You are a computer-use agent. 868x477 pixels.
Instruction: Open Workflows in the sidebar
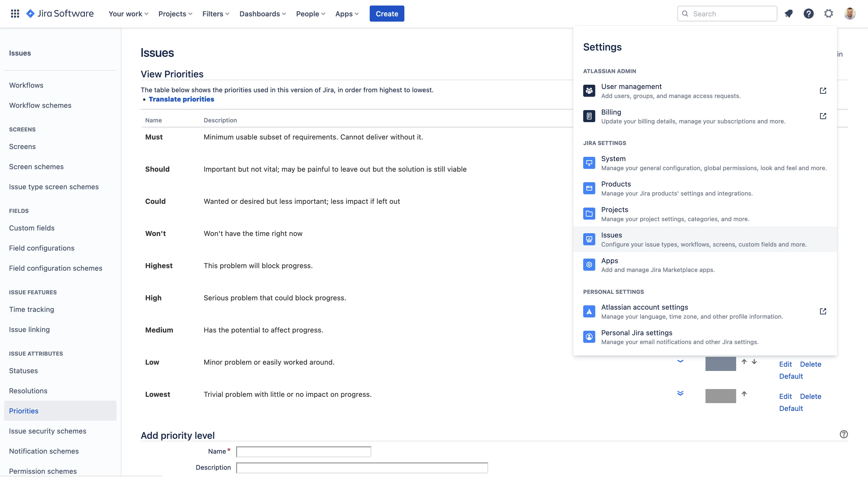point(26,85)
